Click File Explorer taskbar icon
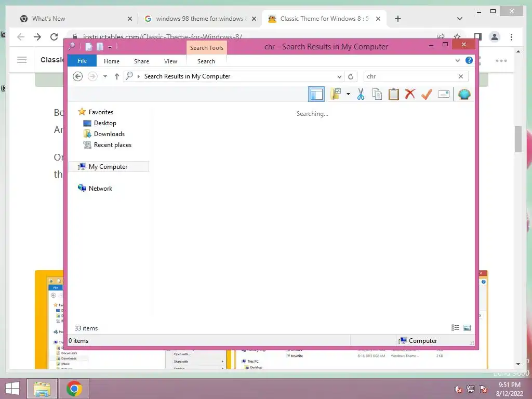 [x=42, y=389]
